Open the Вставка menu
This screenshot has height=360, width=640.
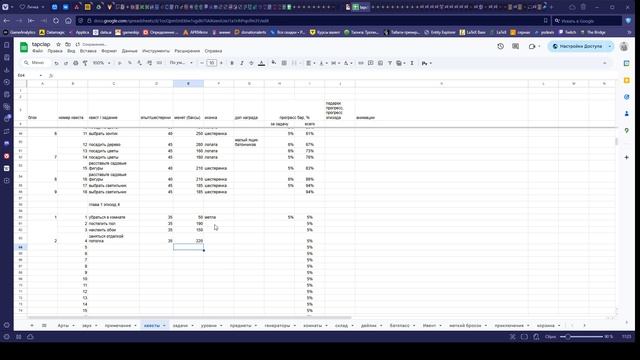coord(88,51)
